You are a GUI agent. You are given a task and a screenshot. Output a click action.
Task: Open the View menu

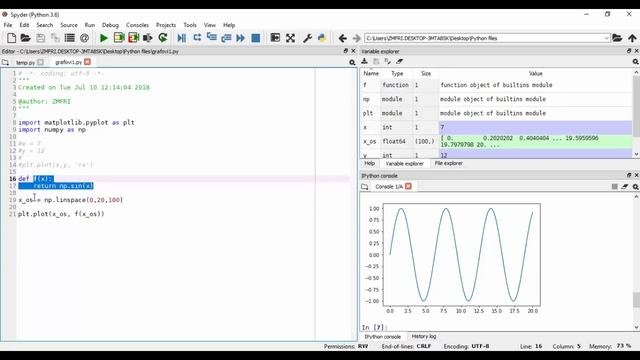coord(209,25)
